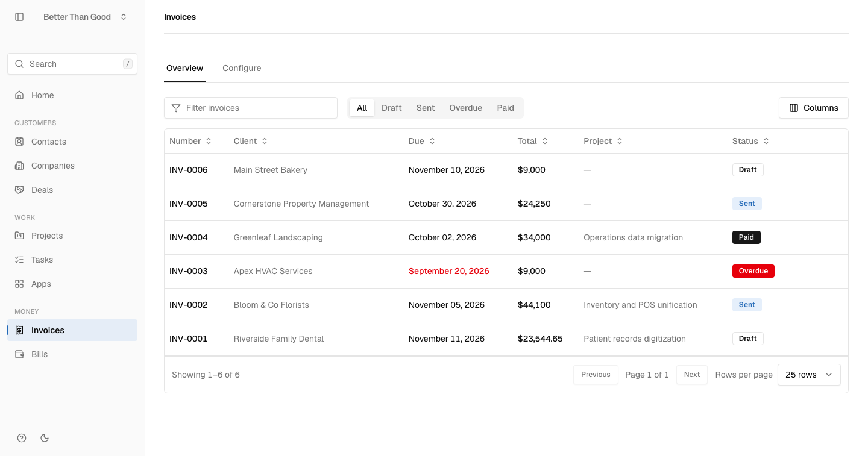
Task: Open Apps grid icon in sidebar
Action: pos(19,284)
